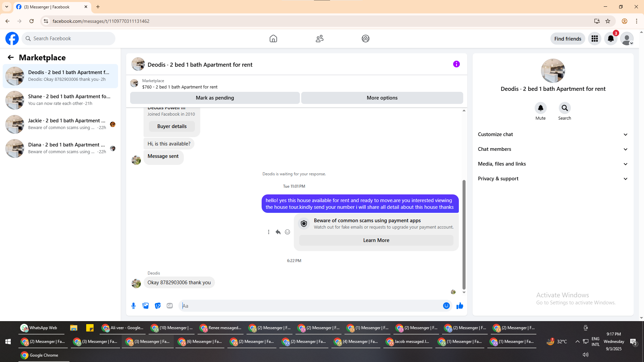Switch to Jacob messaged taskbar window
The width and height of the screenshot is (644, 362).
[408, 342]
